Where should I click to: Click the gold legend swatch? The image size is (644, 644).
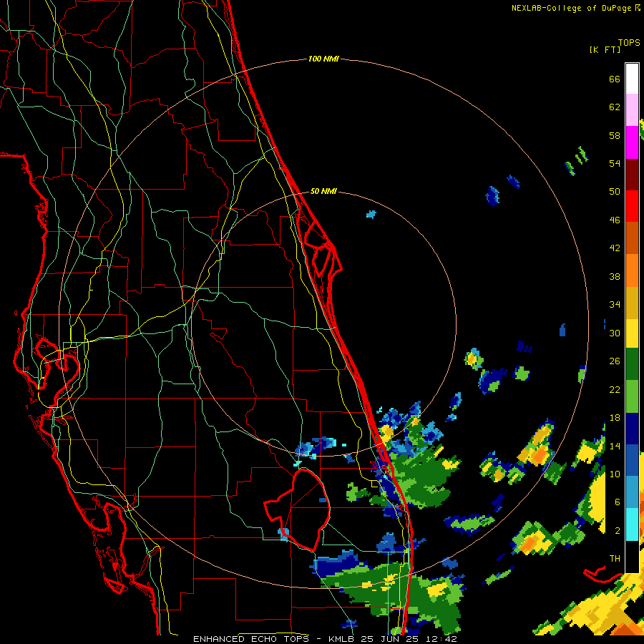(632, 302)
